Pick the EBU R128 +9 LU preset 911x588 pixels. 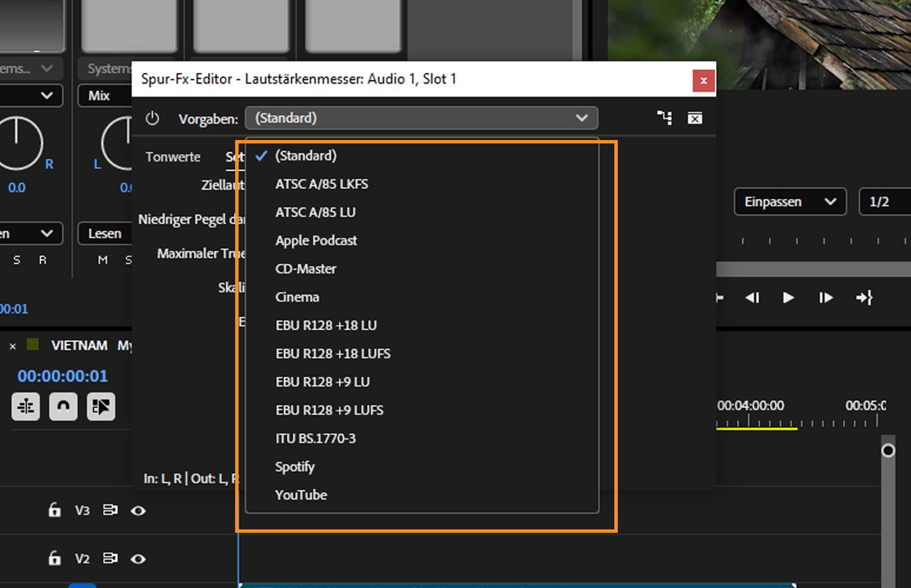pos(422,382)
